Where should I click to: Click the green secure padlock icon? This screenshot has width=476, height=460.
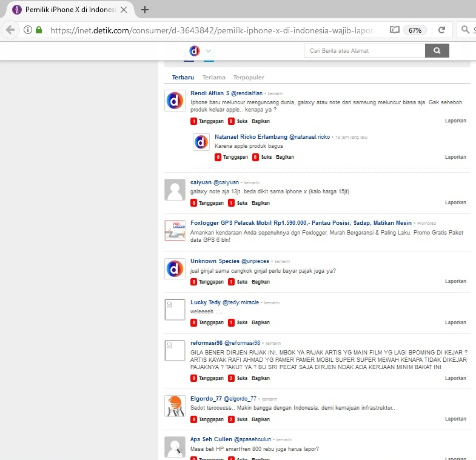pyautogui.click(x=39, y=30)
